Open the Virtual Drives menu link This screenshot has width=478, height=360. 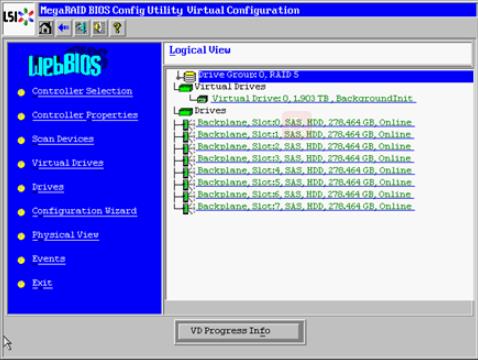[x=68, y=163]
